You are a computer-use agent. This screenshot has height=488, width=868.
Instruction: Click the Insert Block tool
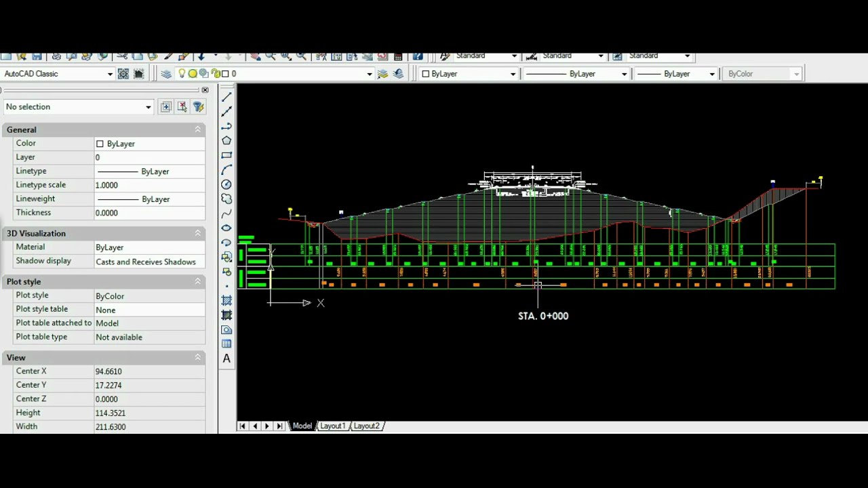click(x=226, y=257)
